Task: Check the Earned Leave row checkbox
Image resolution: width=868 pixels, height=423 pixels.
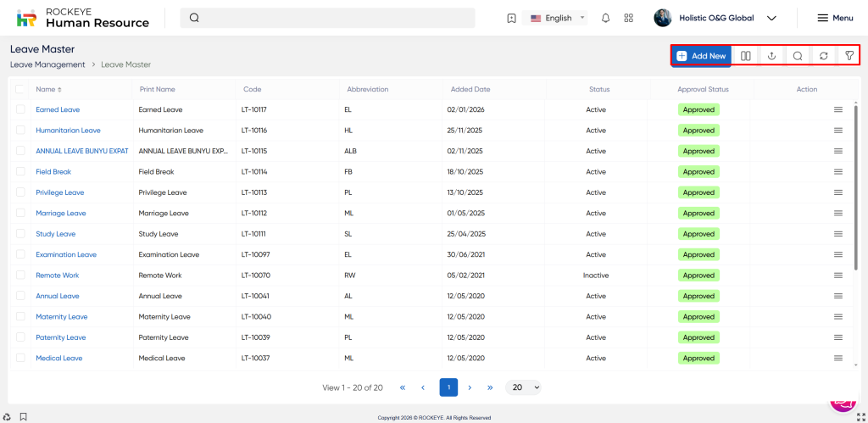Action: (20, 109)
